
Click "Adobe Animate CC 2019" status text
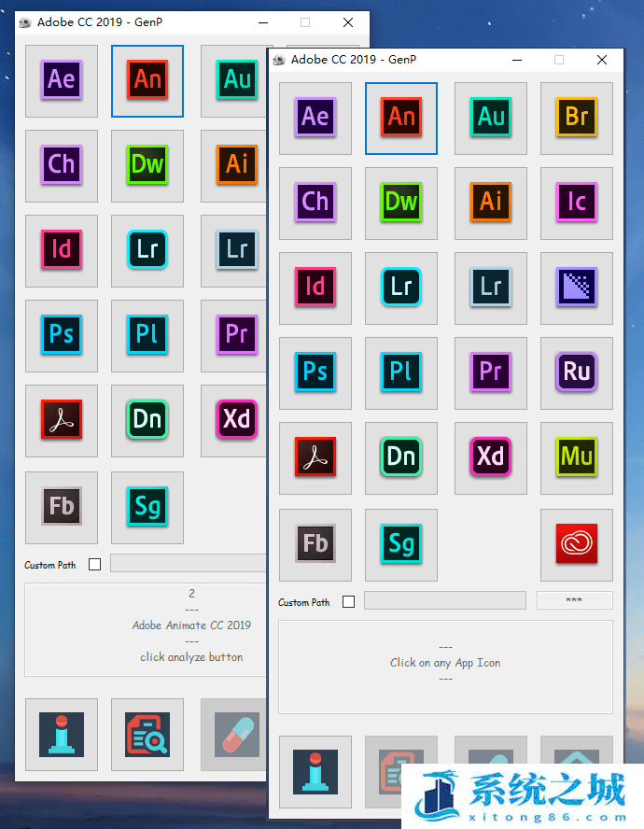191,625
